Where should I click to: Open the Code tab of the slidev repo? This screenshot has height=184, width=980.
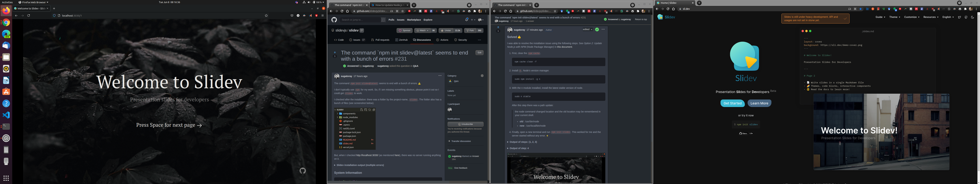[339, 40]
